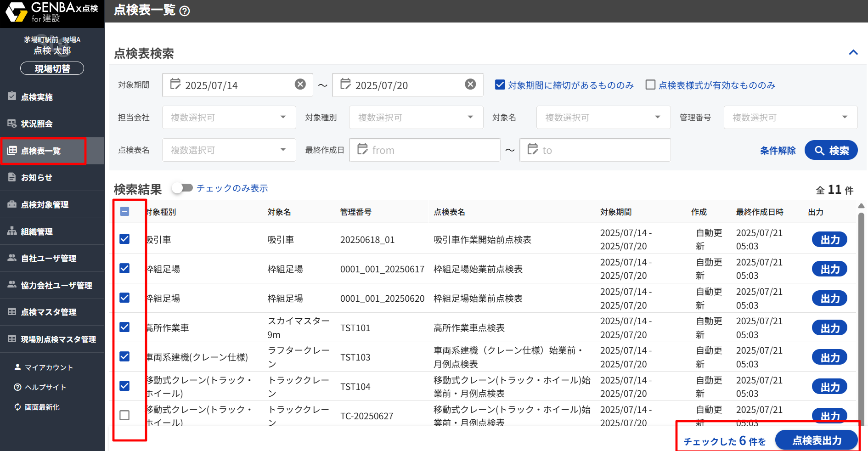
Task: Open the 担当会社 dropdown
Action: pyautogui.click(x=229, y=118)
